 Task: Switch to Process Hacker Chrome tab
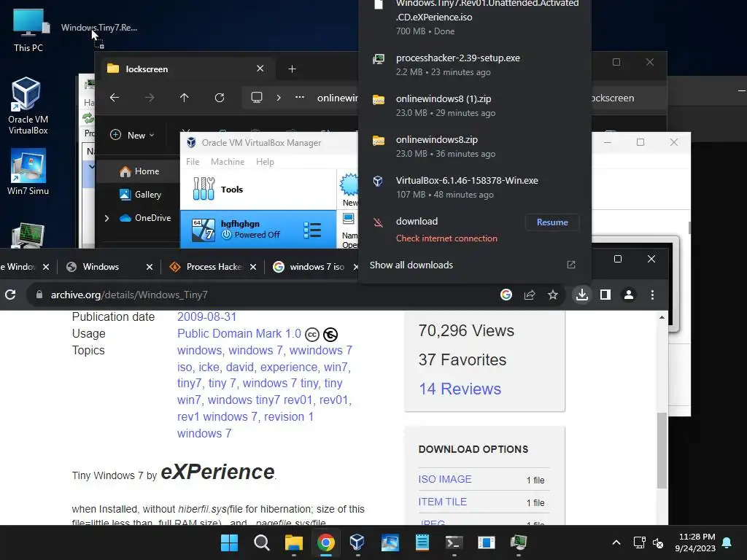[x=214, y=267]
